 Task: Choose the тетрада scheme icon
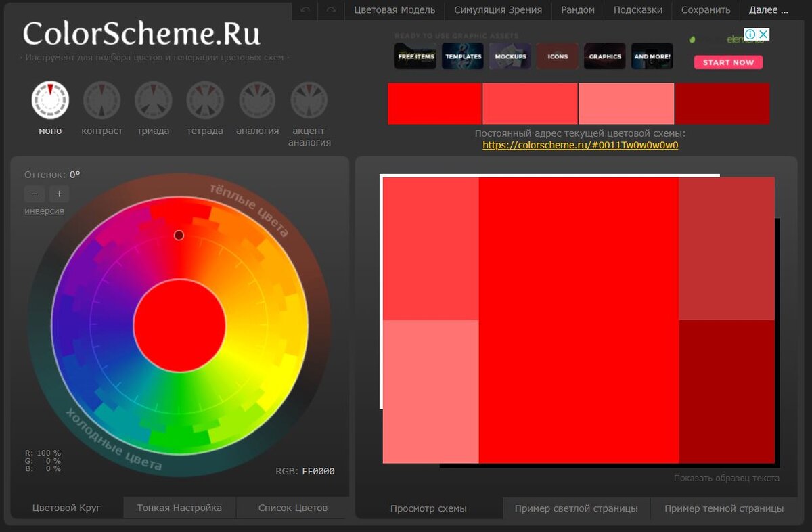pos(205,100)
